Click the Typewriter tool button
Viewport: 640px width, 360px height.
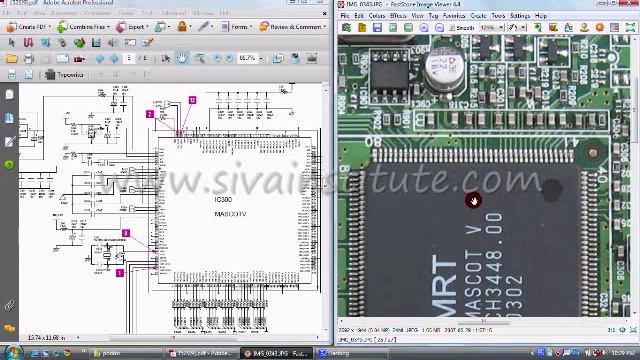coord(64,75)
